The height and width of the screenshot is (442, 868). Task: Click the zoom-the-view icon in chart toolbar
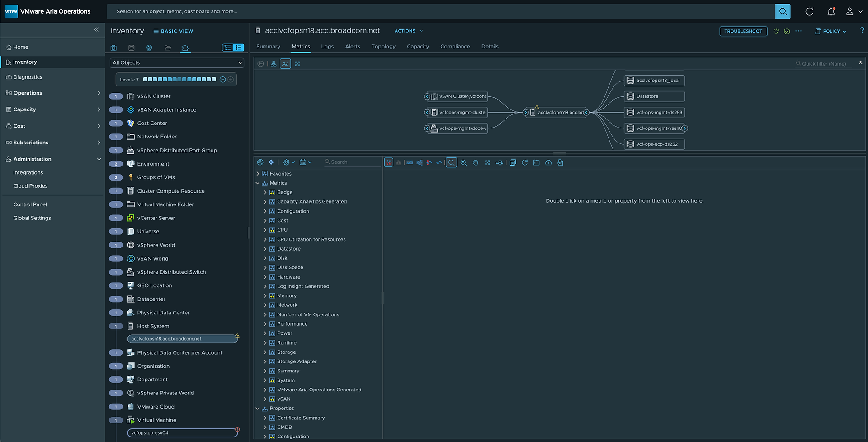[x=463, y=162]
